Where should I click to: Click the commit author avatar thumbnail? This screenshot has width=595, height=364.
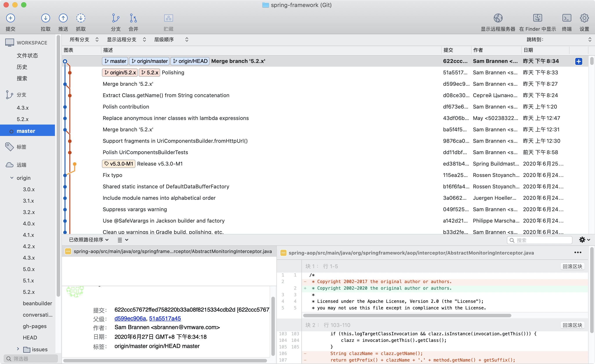(x=75, y=292)
